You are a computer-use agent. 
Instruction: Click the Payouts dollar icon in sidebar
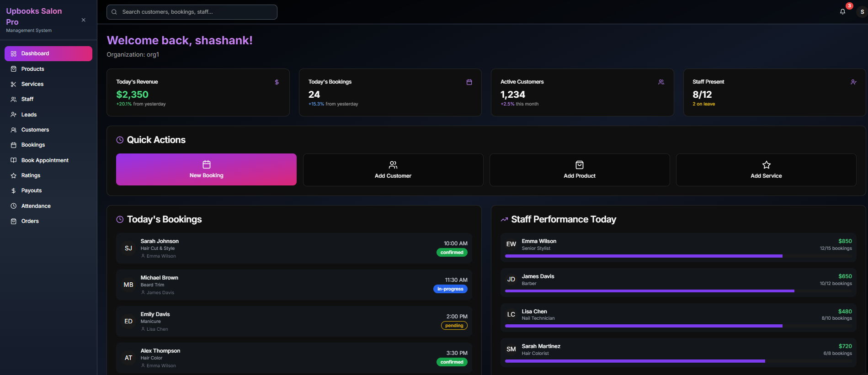pyautogui.click(x=13, y=190)
